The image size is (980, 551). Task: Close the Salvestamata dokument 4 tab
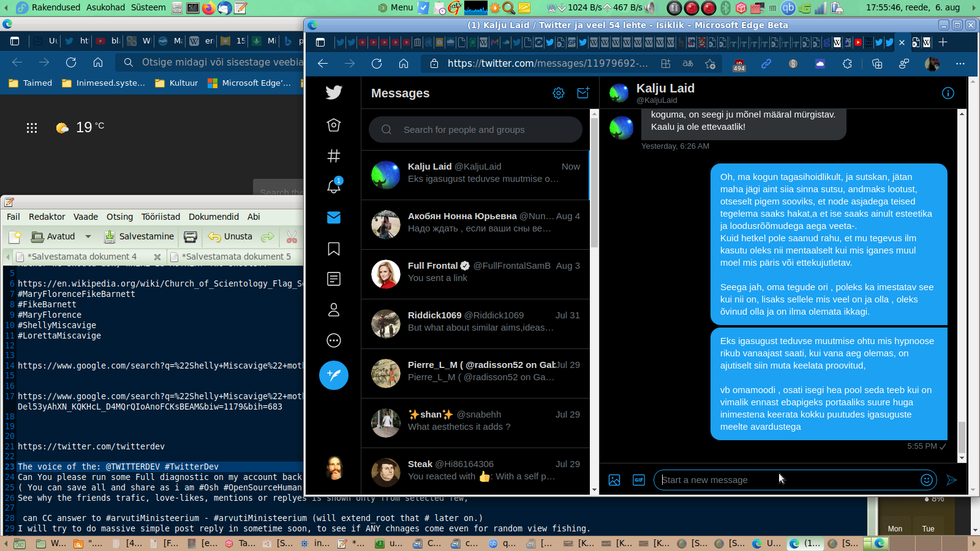157,257
